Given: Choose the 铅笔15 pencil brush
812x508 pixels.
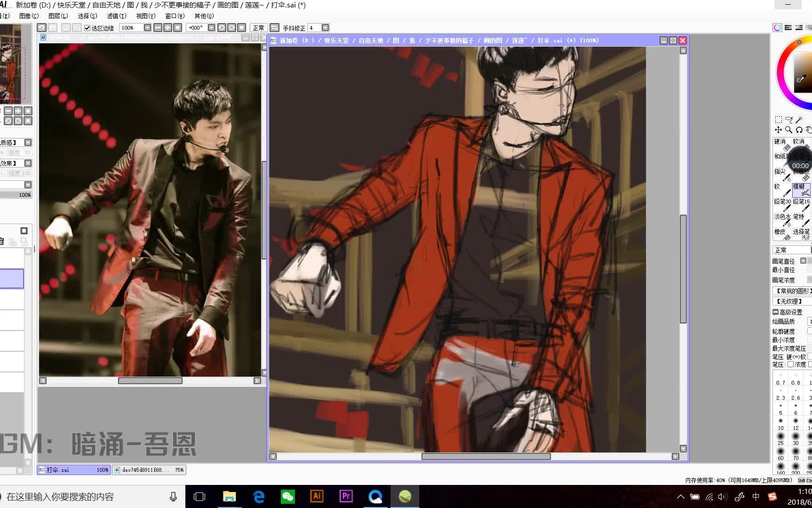Looking at the screenshot, I should pos(801,205).
